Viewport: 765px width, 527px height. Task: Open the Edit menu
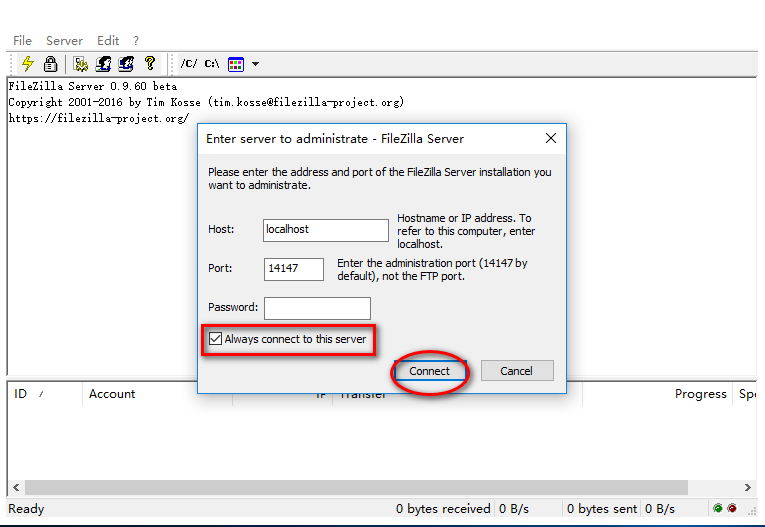[108, 41]
